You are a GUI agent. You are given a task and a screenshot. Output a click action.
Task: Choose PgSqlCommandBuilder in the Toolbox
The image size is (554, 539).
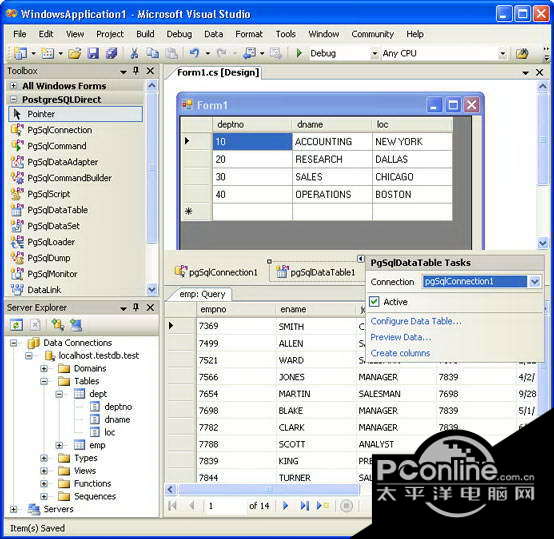pos(69,178)
